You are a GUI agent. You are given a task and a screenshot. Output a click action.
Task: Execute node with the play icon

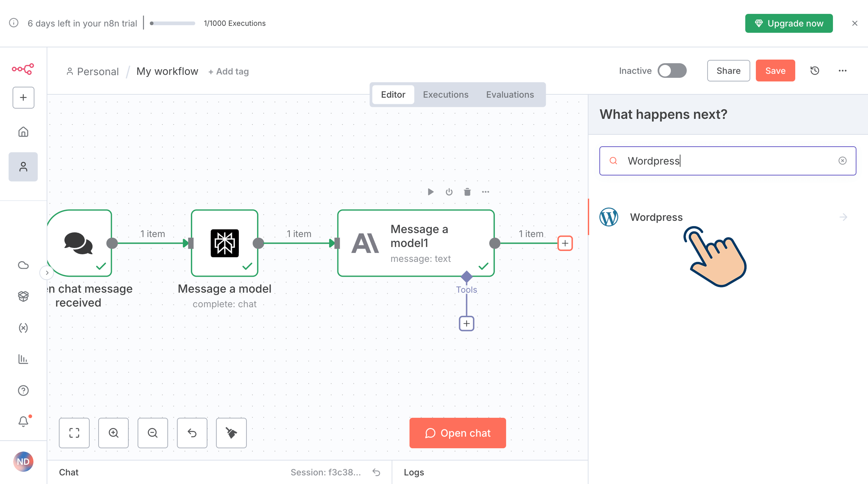click(x=430, y=192)
